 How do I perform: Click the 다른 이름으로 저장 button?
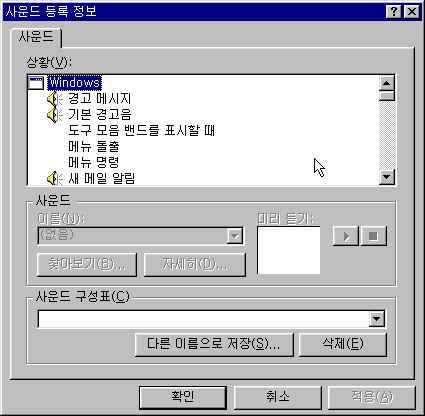point(214,344)
